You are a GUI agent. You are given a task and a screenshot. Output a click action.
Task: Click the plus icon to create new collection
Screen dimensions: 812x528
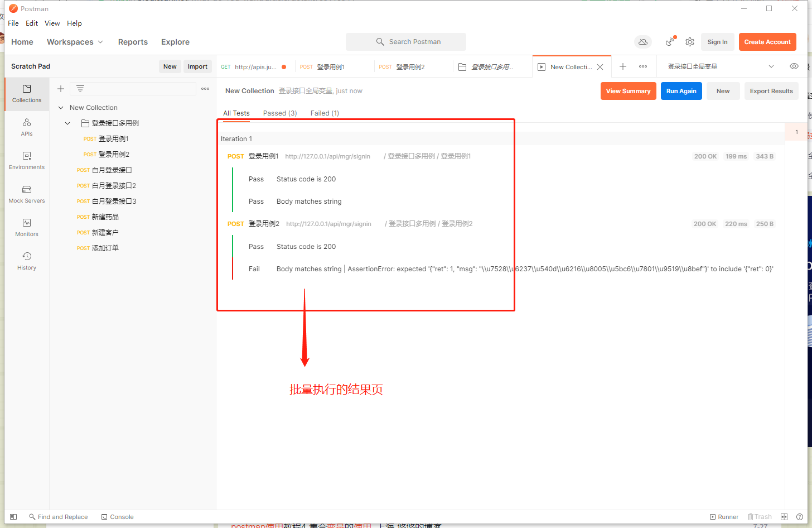(x=61, y=89)
